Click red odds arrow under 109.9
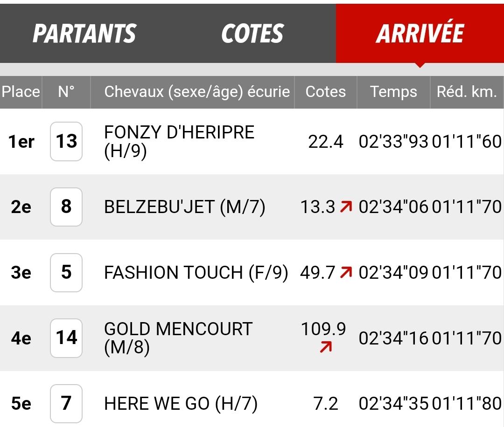Image resolution: width=504 pixels, height=427 pixels. (326, 347)
